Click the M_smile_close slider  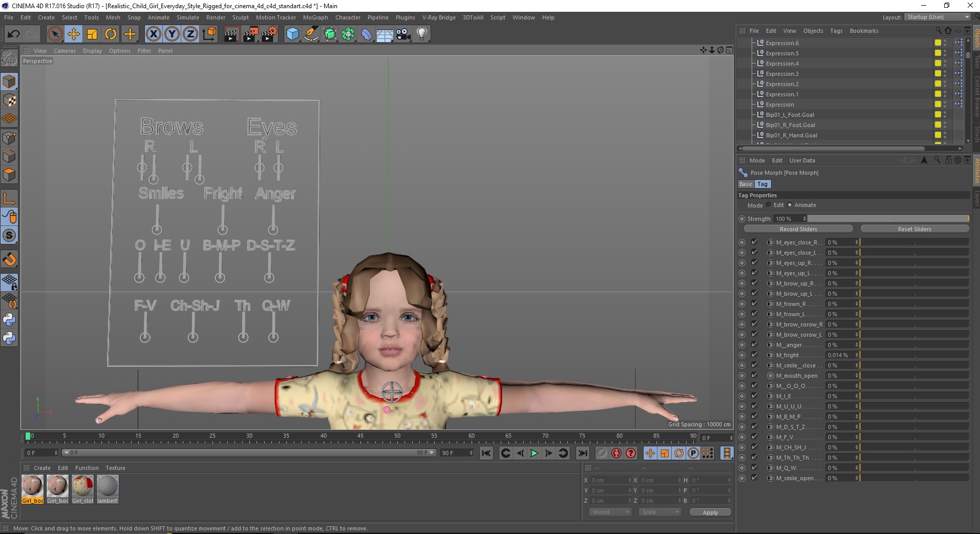pyautogui.click(x=914, y=365)
